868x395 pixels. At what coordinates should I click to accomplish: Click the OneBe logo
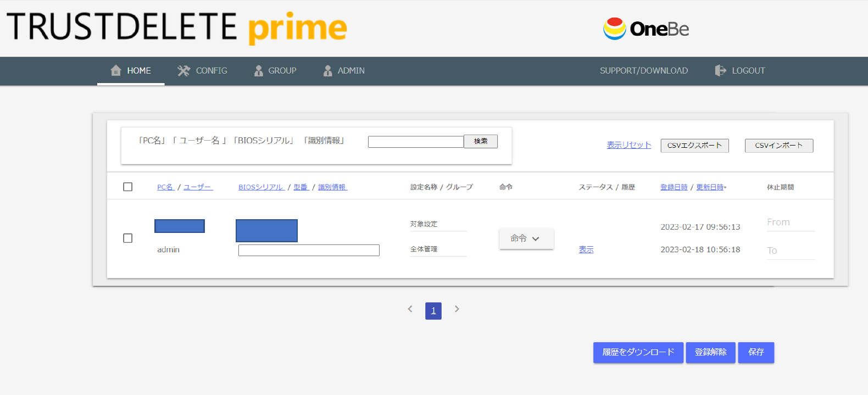[x=646, y=29]
